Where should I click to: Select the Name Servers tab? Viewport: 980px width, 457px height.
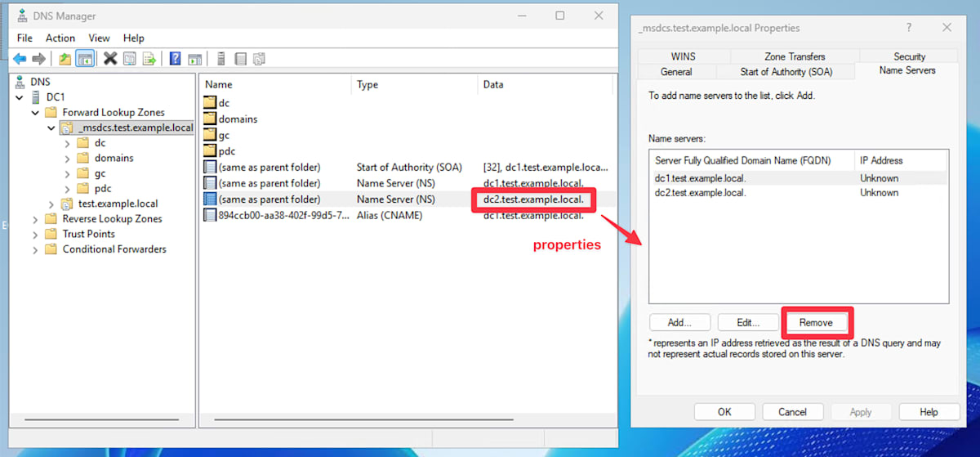907,70
